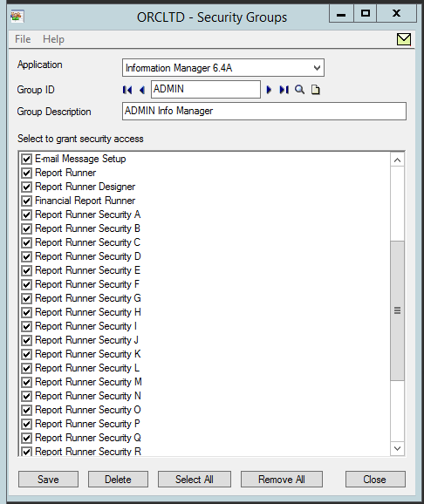Open the envelope mail icon

404,39
